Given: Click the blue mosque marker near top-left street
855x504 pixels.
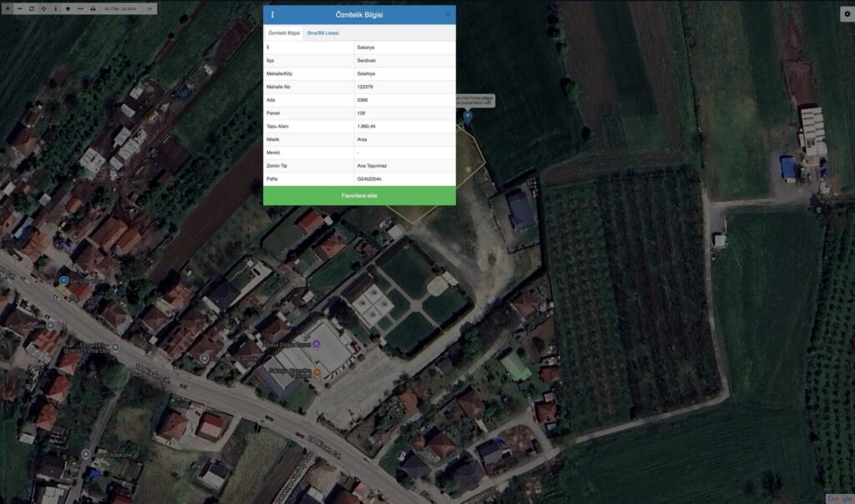Looking at the screenshot, I should coord(63,280).
